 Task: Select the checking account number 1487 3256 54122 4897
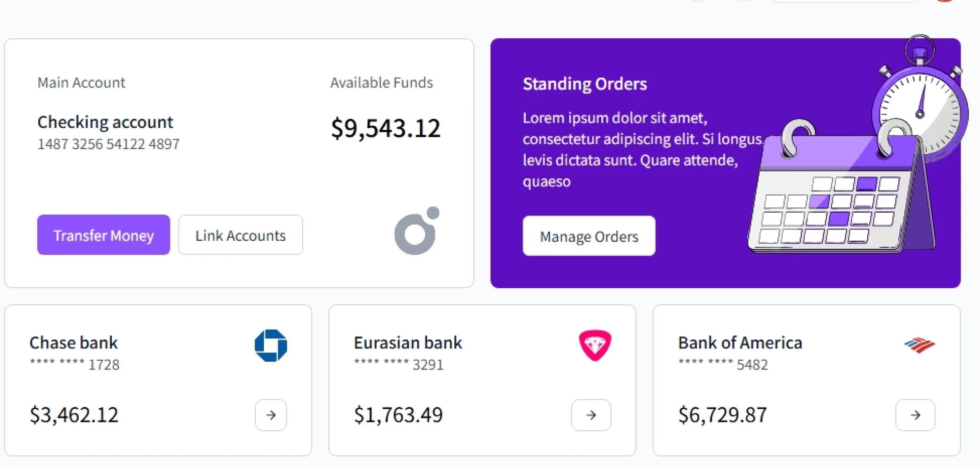click(108, 144)
